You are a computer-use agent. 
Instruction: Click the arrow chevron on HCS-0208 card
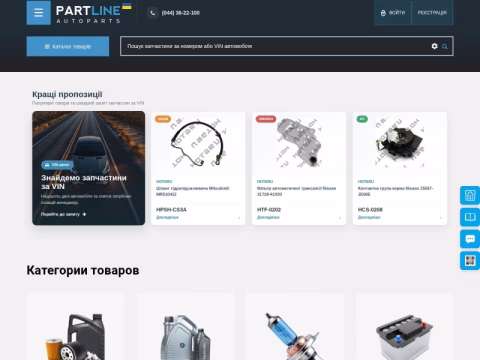tap(441, 218)
